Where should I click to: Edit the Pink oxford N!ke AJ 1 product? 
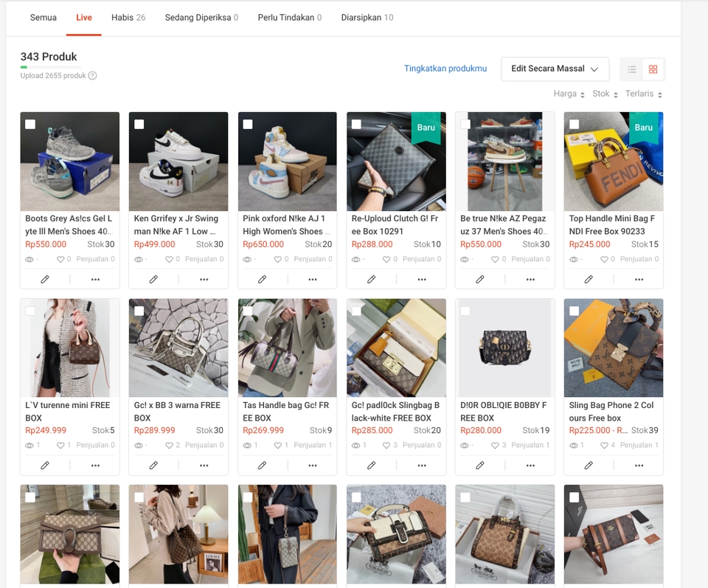262,280
